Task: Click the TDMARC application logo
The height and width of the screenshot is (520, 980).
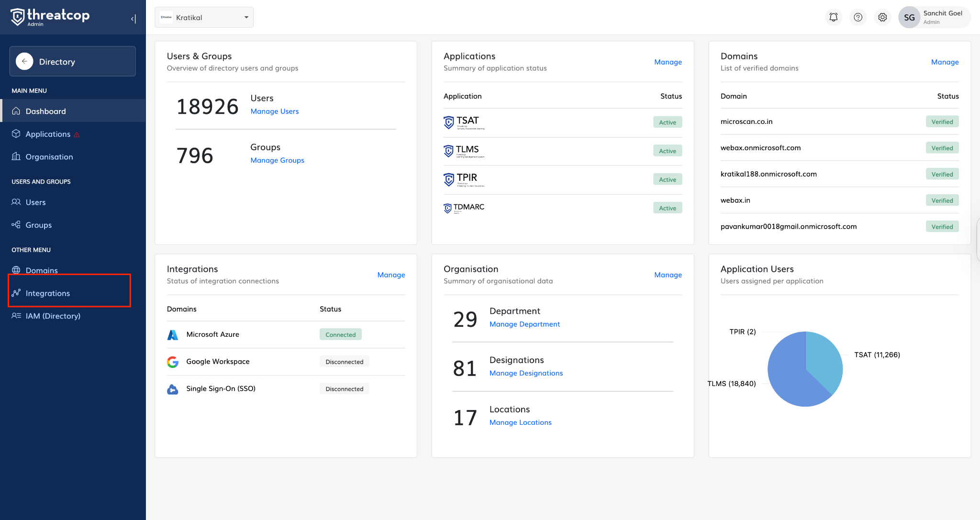Action: [x=464, y=208]
